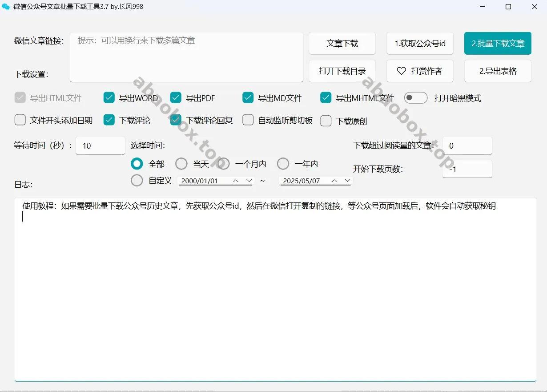Click the heart icon on 打赏作者 button
Viewport: 547px width, 392px height.
[402, 71]
